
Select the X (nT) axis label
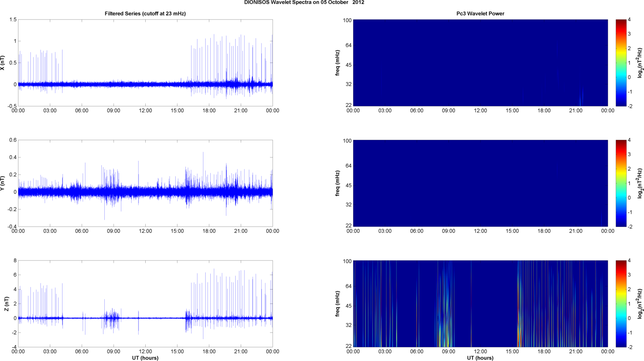tap(3, 63)
